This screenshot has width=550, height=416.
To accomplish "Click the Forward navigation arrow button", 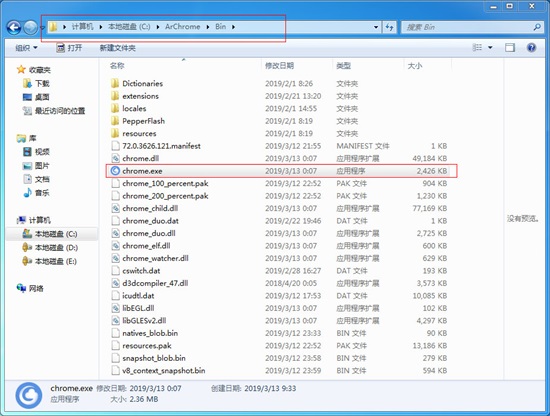I will pyautogui.click(x=31, y=27).
